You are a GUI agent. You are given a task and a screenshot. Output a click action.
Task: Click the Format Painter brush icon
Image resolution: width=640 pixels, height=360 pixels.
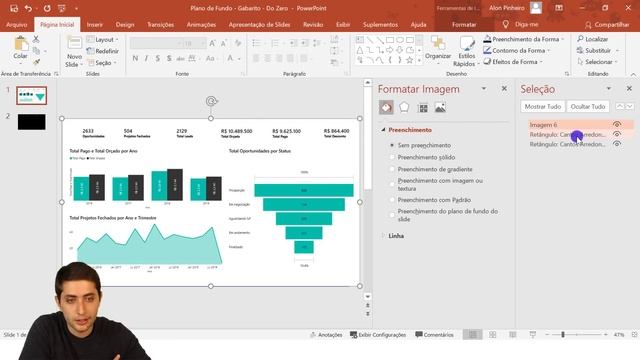[36, 62]
